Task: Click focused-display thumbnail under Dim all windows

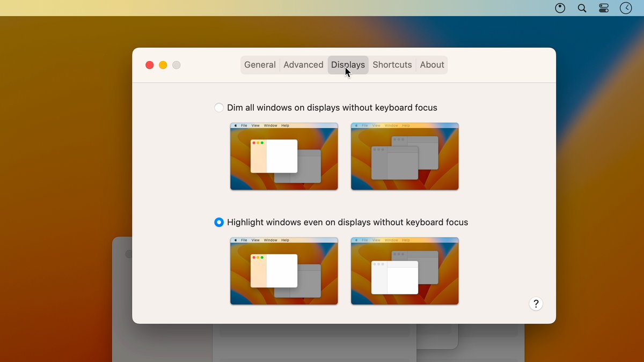Action: pyautogui.click(x=284, y=157)
